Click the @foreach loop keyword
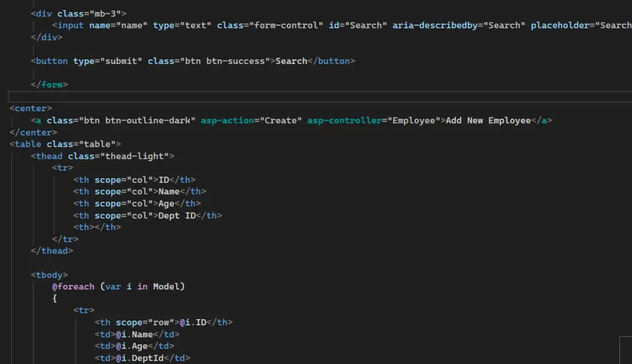This screenshot has height=364, width=632. click(x=75, y=286)
